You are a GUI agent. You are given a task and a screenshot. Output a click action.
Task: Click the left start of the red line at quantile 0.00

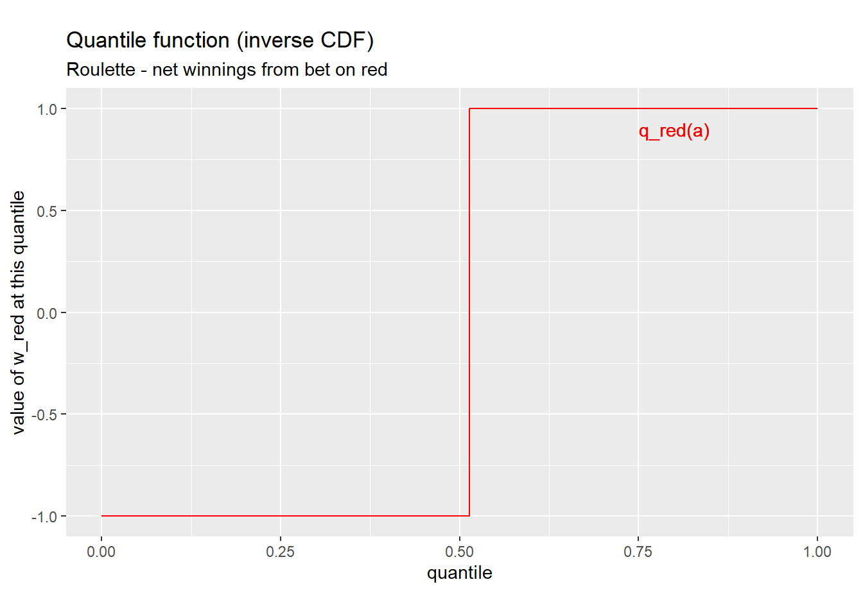tap(102, 516)
